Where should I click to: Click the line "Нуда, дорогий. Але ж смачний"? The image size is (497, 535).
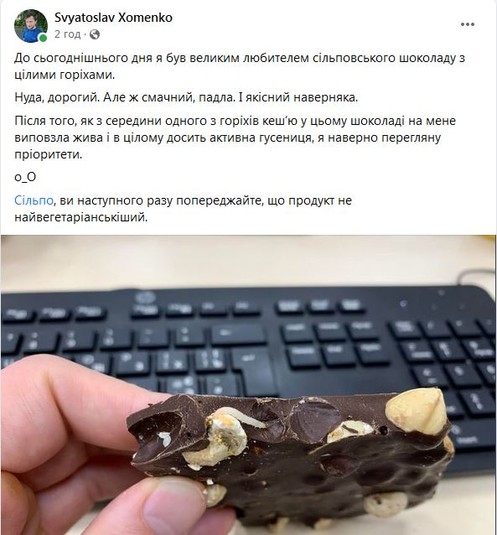click(x=186, y=98)
